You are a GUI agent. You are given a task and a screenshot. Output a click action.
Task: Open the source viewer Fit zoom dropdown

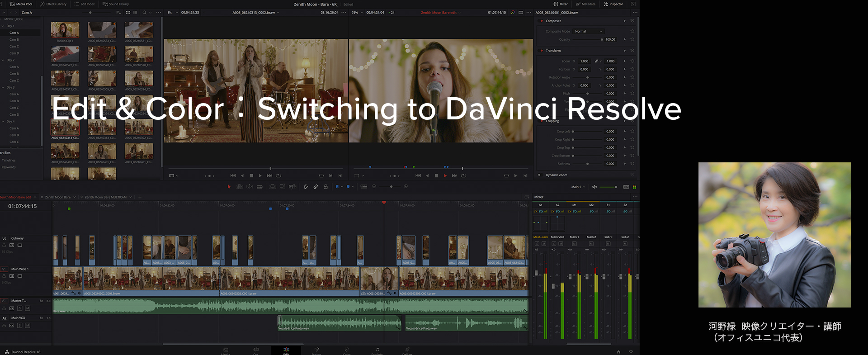pos(172,13)
